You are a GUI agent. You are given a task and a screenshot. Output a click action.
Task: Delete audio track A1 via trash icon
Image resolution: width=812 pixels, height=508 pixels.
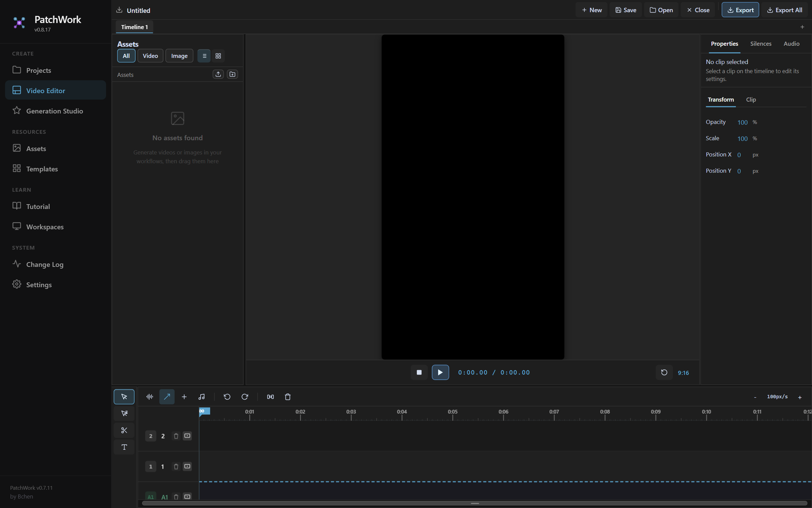(176, 496)
